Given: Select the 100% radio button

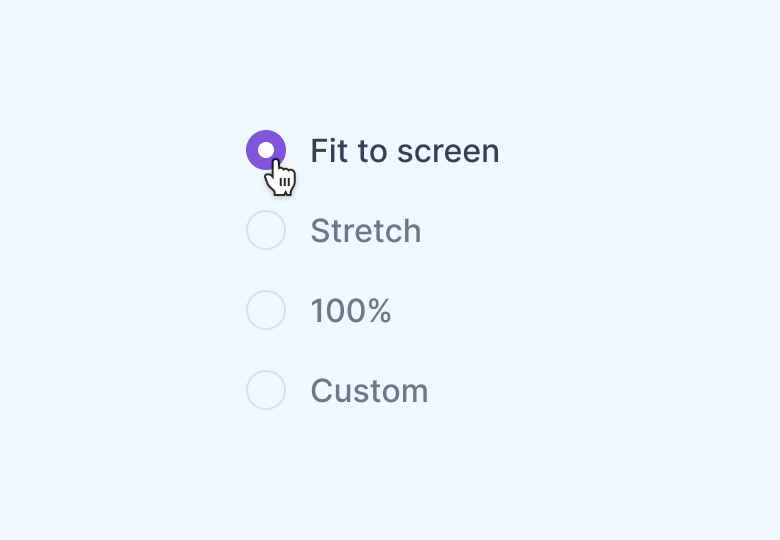Looking at the screenshot, I should 266,310.
